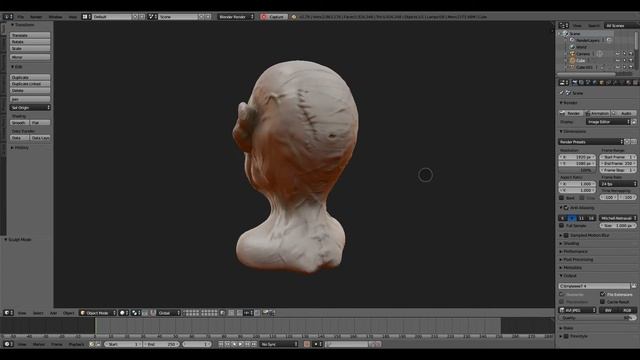Adjust the Quality slider
Screen dimensions: 640x360
598,318
